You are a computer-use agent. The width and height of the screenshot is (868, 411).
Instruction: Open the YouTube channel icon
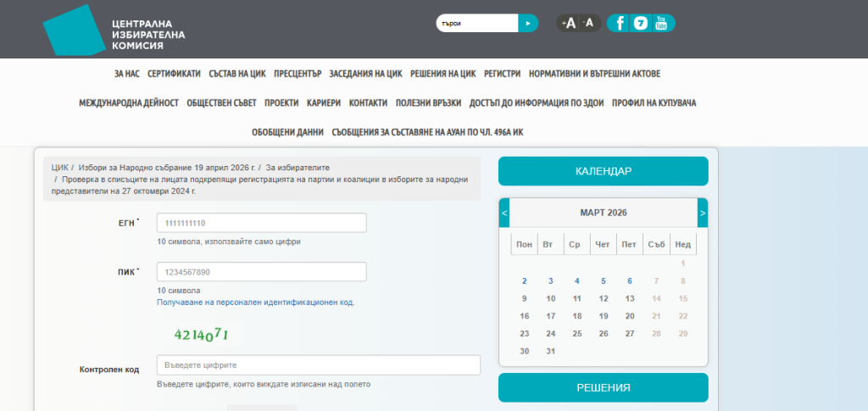[661, 23]
